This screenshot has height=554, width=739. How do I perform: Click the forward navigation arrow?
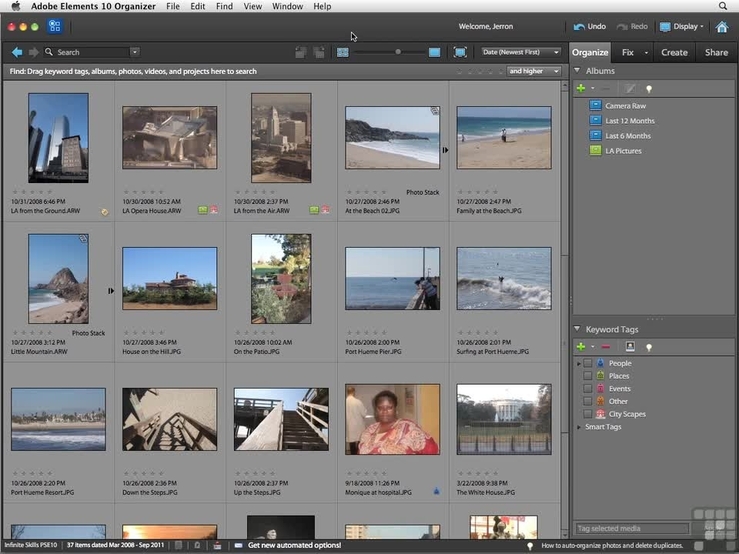pyautogui.click(x=33, y=52)
